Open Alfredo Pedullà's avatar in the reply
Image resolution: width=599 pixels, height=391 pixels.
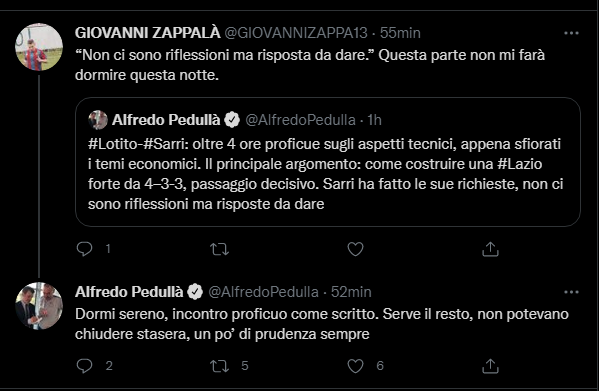coord(39,306)
